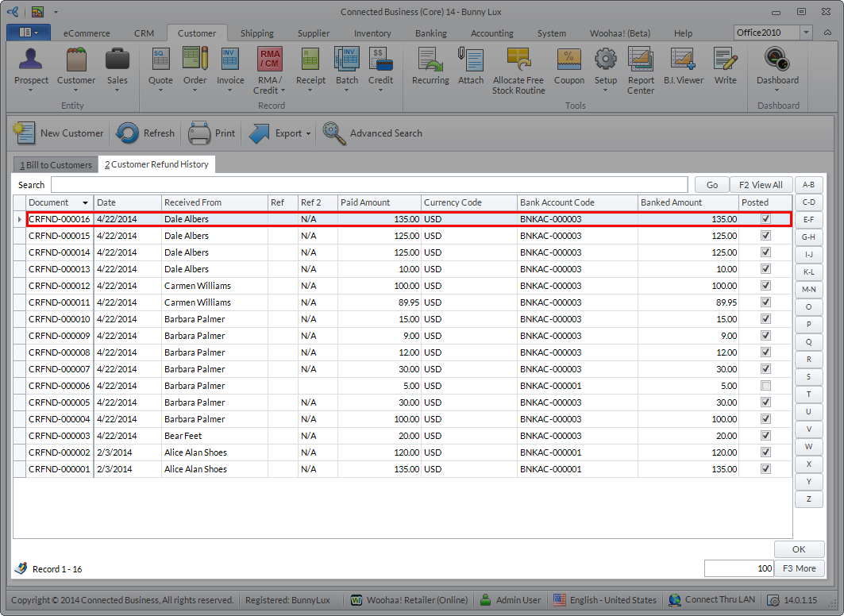Expand the Export dropdown arrow
844x616 pixels.
(308, 134)
